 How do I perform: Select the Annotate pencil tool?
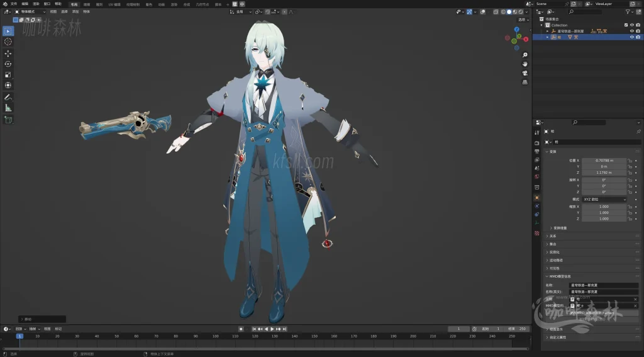[x=8, y=97]
